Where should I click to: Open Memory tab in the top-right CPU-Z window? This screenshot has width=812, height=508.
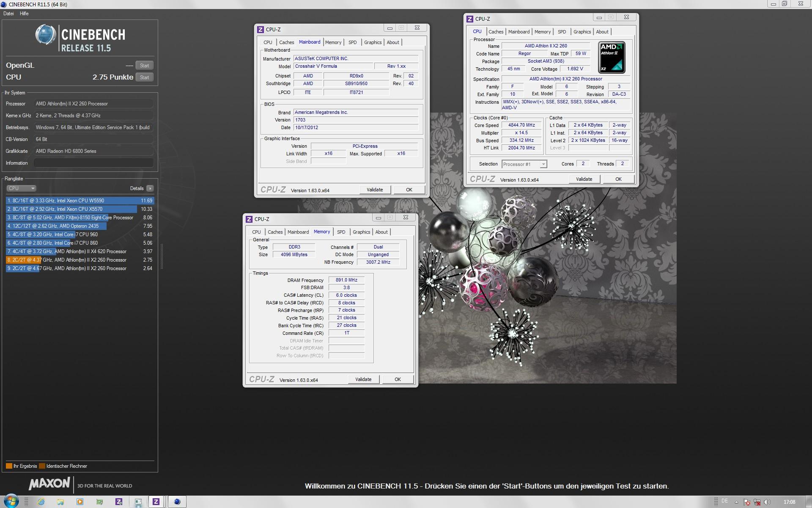point(542,32)
